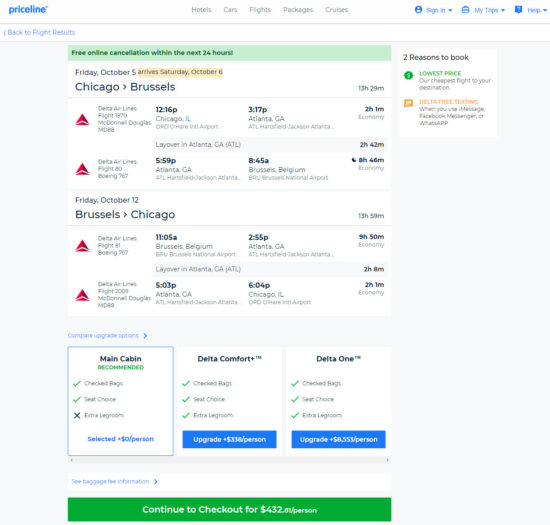Click the My Trips suitcase icon
The height and width of the screenshot is (525, 550).
click(465, 9)
